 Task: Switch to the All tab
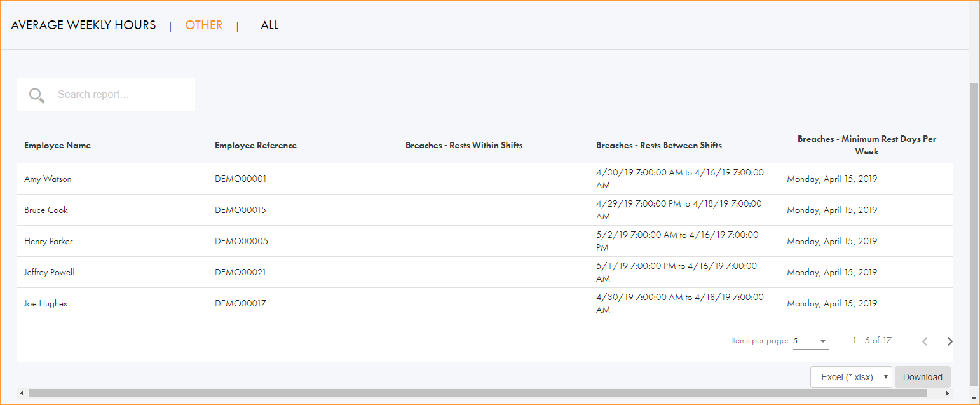(269, 25)
